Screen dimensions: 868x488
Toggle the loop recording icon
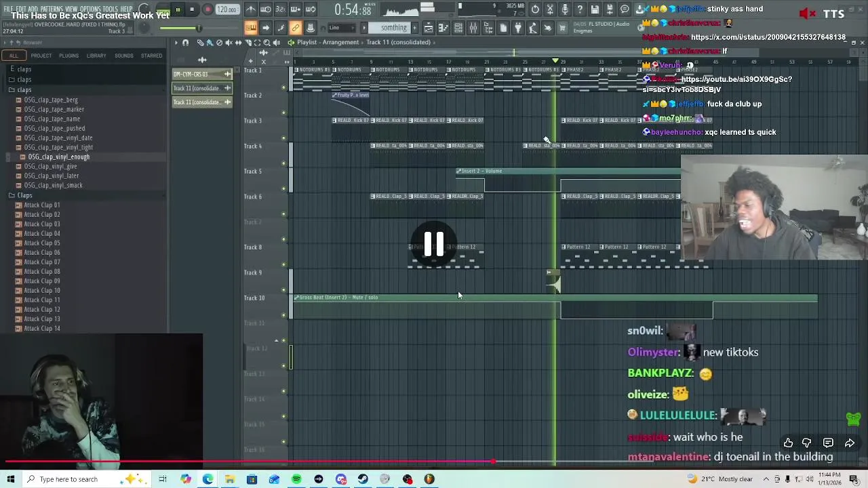[311, 9]
